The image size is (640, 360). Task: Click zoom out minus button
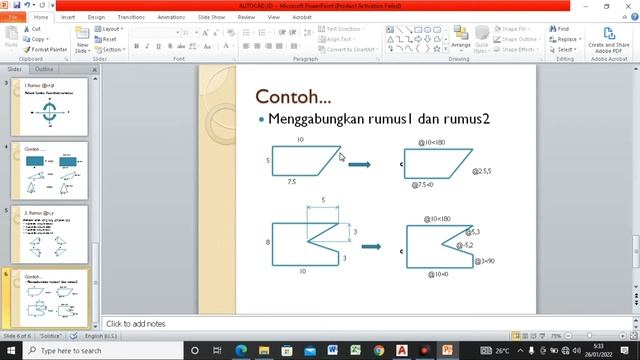pyautogui.click(x=568, y=336)
